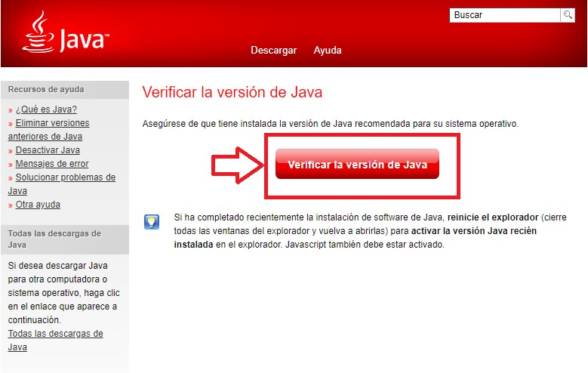This screenshot has width=588, height=373.
Task: Open Eliminar versiones anteriores de Java link
Action: point(49,129)
